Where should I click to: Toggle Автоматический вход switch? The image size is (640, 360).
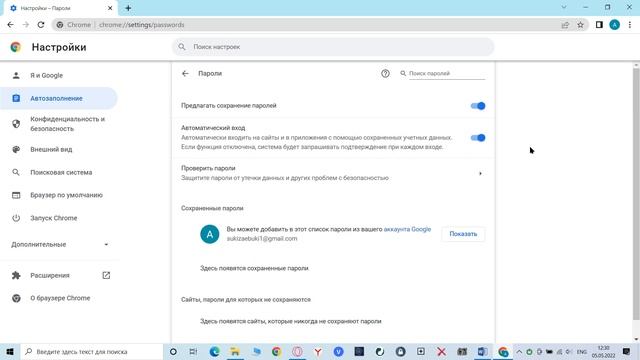coord(478,138)
